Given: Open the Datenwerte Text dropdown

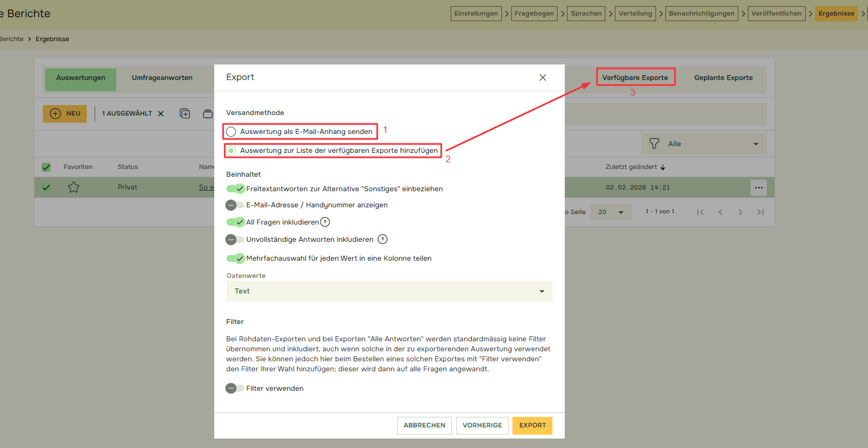Looking at the screenshot, I should (x=389, y=291).
